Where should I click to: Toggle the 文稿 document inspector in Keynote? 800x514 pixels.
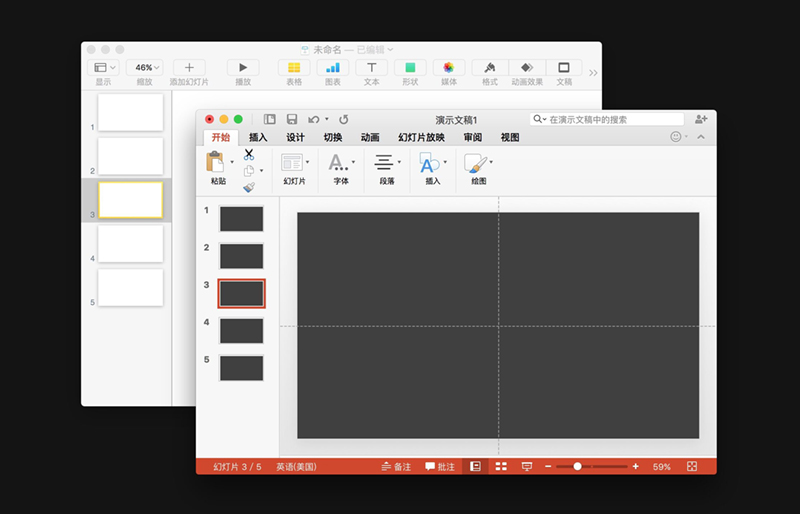click(x=564, y=67)
